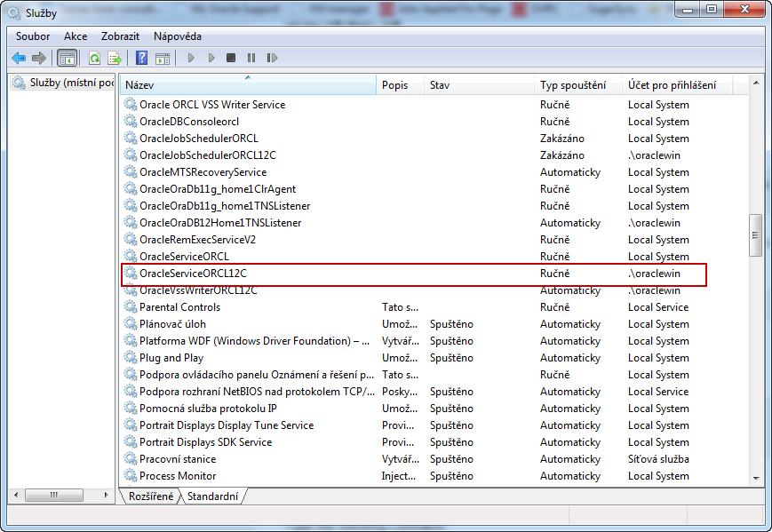Click the left pane horizontal scrollbar thumb
The height and width of the screenshot is (532, 772).
pyautogui.click(x=53, y=495)
